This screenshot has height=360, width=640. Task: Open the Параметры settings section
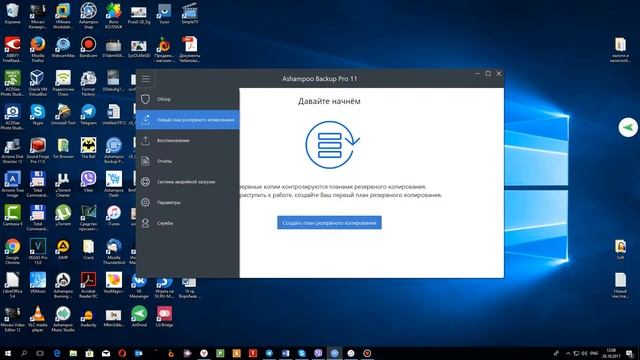pyautogui.click(x=187, y=202)
